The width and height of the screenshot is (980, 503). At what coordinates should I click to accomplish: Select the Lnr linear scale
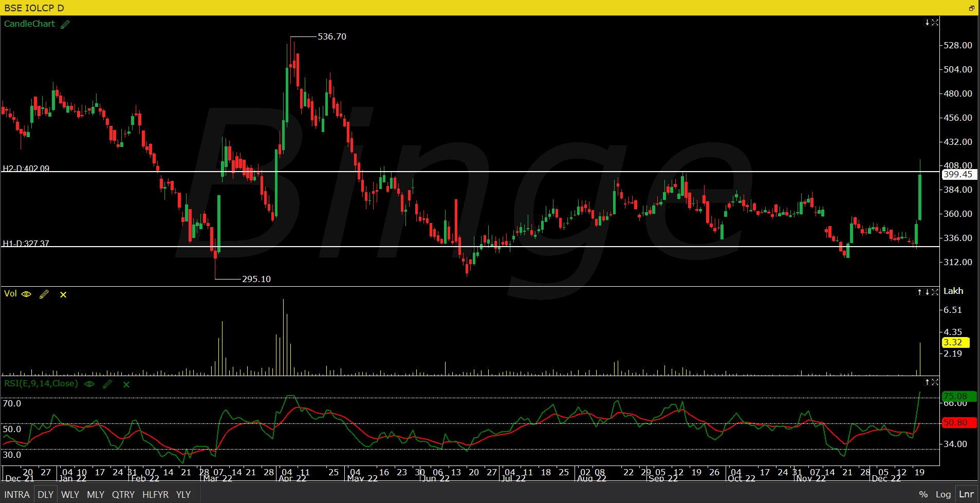coord(966,494)
